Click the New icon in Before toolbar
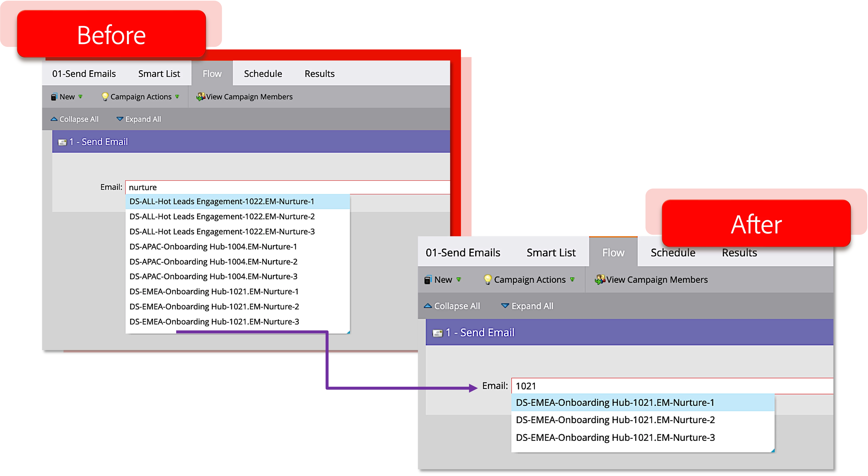The width and height of the screenshot is (868, 476). click(x=54, y=97)
